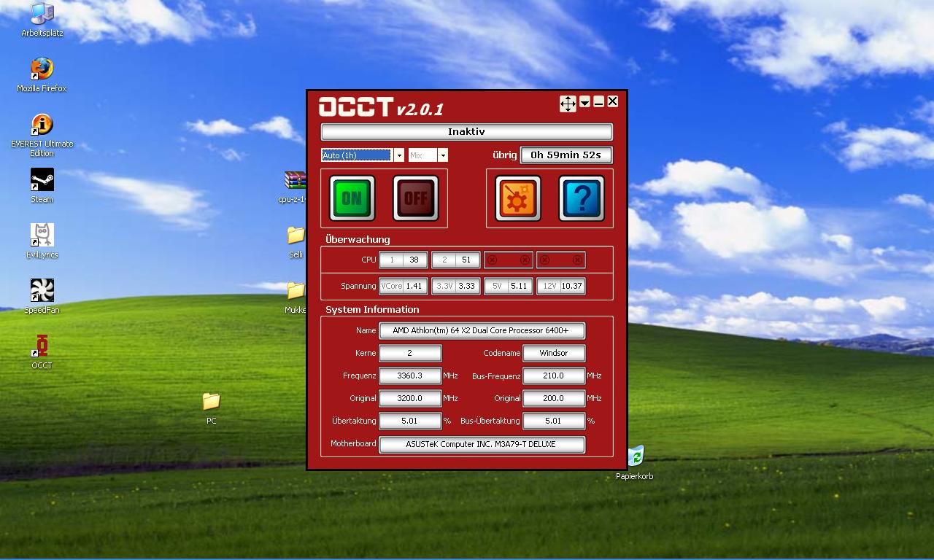The image size is (934, 560).
Task: Click the OCCT v2.0.1 logo title
Action: [381, 107]
